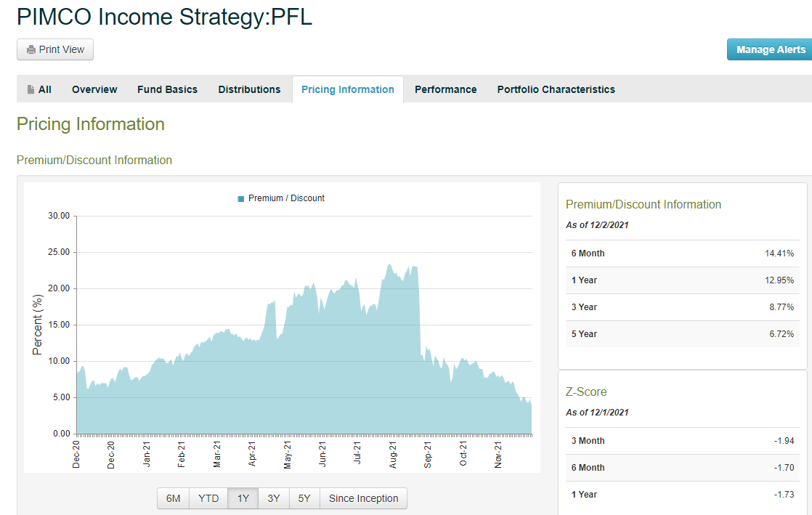This screenshot has width=812, height=515.
Task: Click the PIMCO Income Strategy:PFL title
Action: 164,17
